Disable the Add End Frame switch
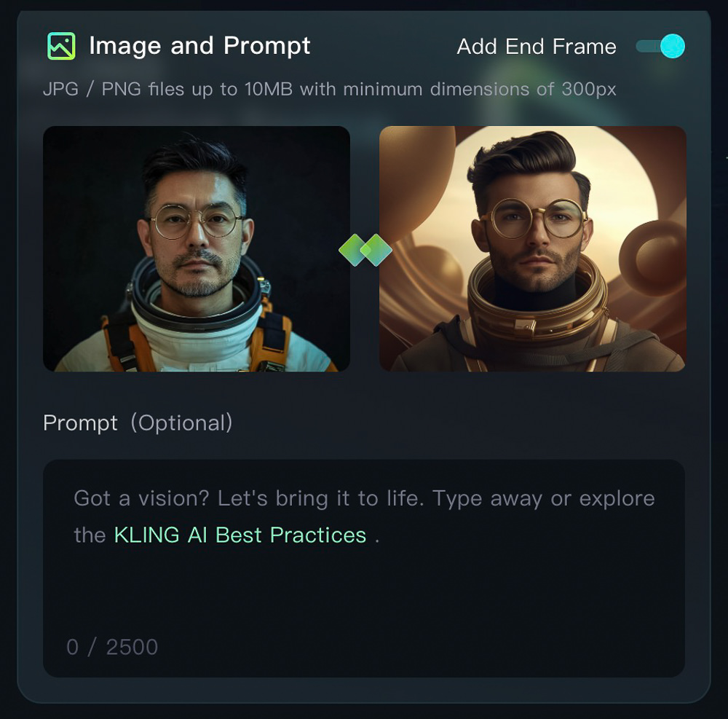Image resolution: width=728 pixels, height=719 pixels. click(660, 46)
